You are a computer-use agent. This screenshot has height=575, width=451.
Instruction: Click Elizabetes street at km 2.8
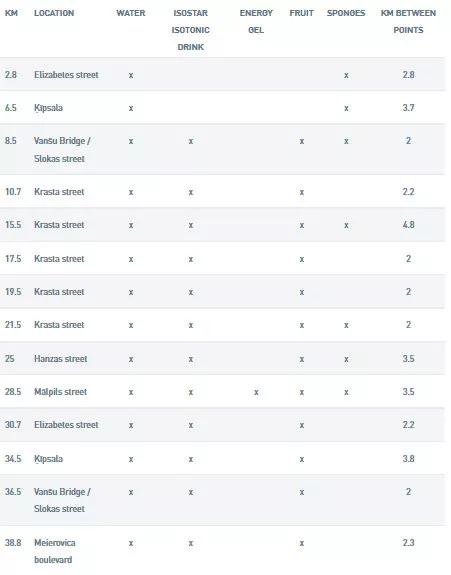66,75
